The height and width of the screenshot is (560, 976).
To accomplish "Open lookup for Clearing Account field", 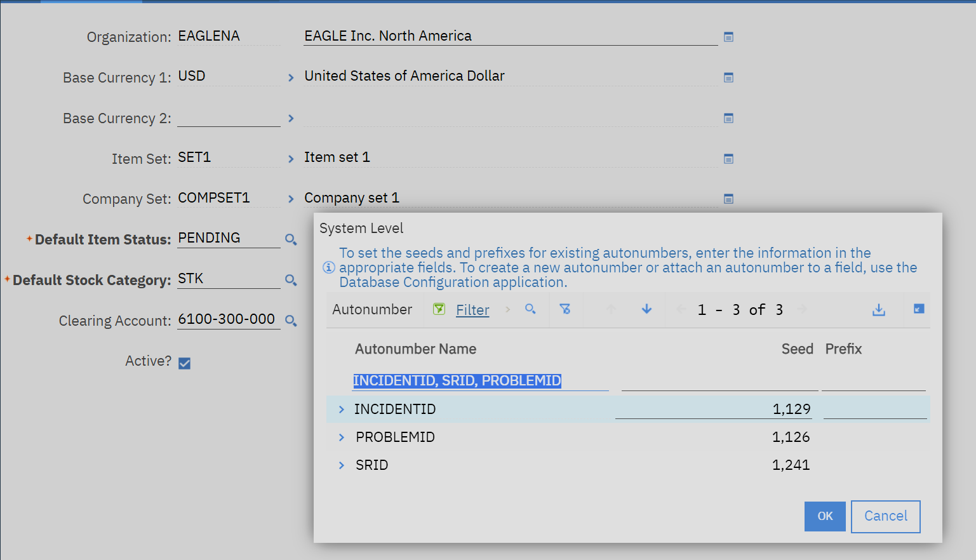I will (x=291, y=321).
